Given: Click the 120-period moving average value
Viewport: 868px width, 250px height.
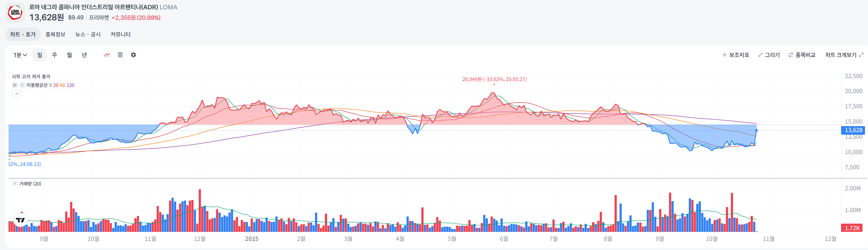Looking at the screenshot, I should click(70, 85).
